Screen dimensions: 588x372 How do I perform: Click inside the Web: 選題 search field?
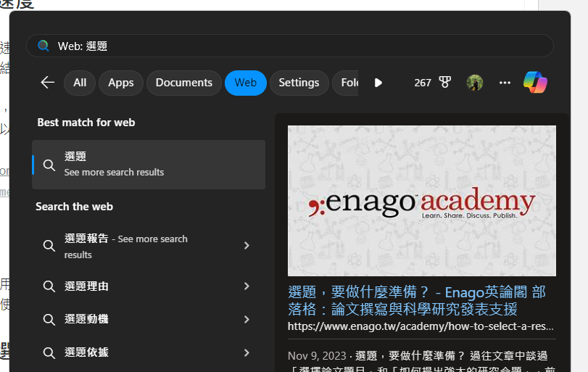[x=290, y=46]
